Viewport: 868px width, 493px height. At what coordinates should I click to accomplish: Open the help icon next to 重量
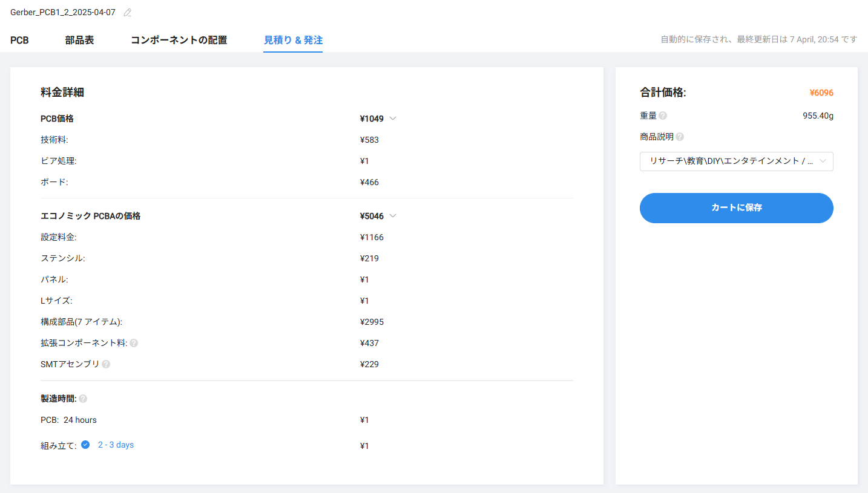pyautogui.click(x=663, y=116)
